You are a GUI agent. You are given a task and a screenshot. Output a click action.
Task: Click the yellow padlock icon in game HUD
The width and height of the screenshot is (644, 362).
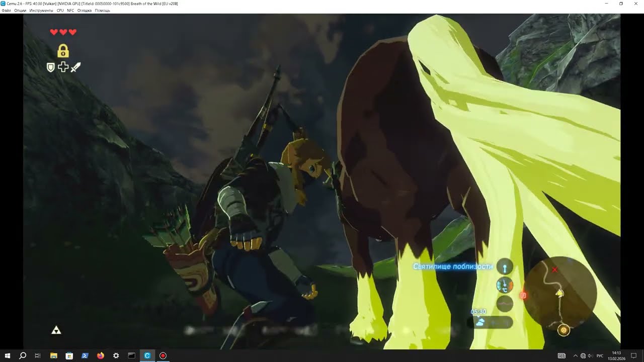[x=63, y=51]
